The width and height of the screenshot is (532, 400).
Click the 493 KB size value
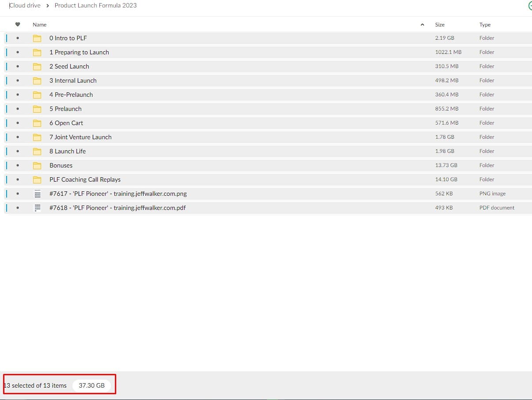coord(444,208)
